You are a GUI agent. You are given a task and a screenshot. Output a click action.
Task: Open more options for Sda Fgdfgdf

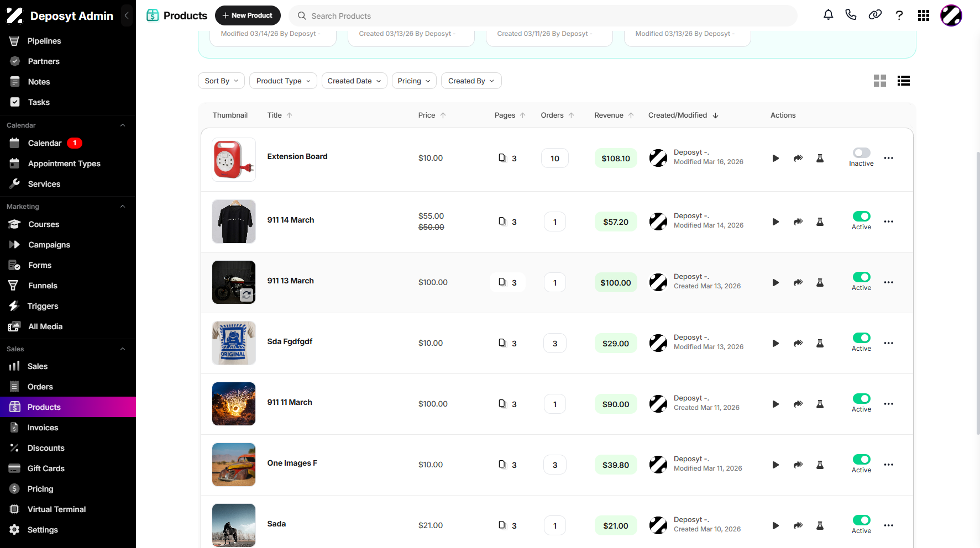pos(889,343)
